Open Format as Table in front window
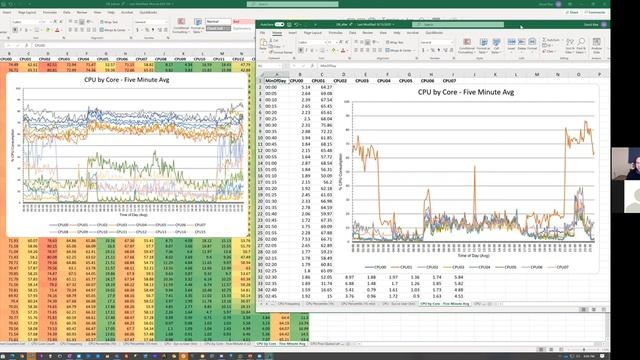 click(483, 46)
